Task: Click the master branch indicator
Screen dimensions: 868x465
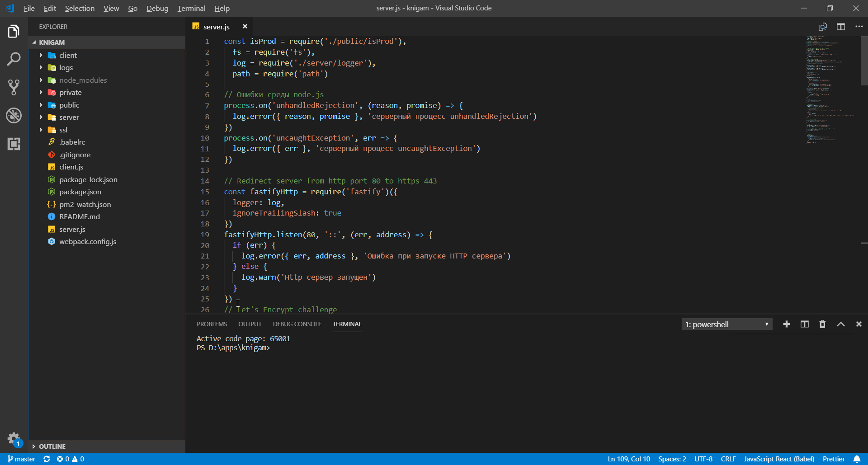Action: (x=21, y=459)
